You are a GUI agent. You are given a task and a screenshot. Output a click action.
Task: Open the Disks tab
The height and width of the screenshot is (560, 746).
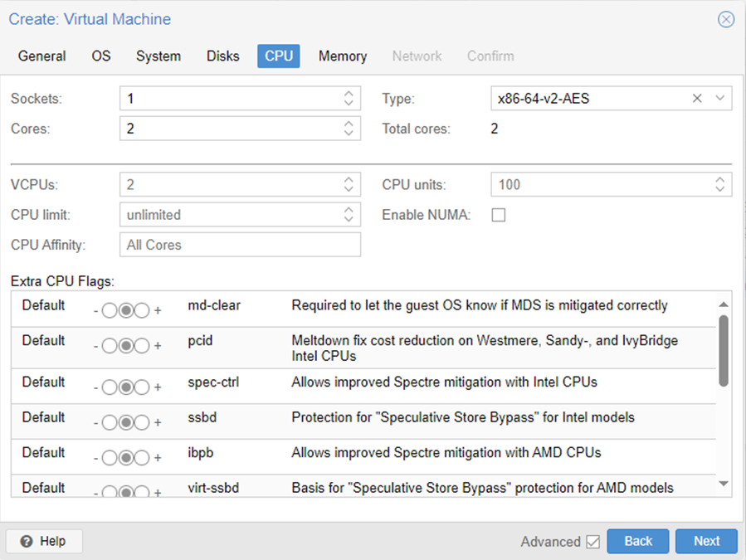pyautogui.click(x=222, y=56)
